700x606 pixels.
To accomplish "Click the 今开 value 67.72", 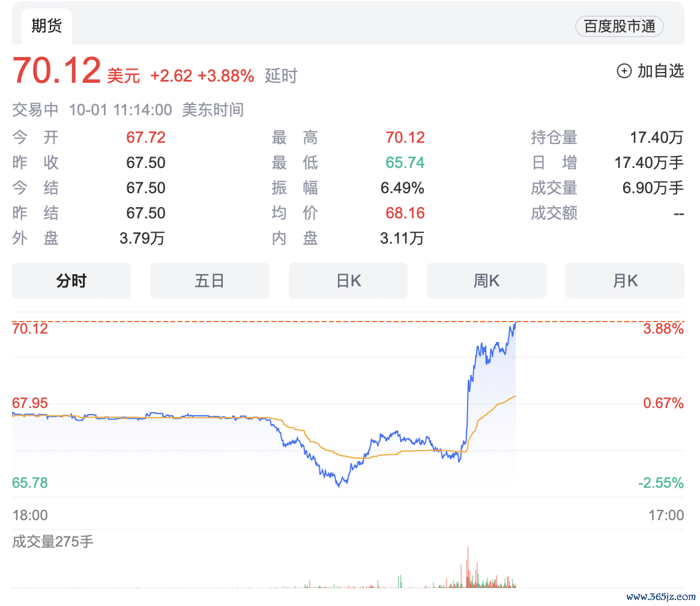I will (x=145, y=137).
